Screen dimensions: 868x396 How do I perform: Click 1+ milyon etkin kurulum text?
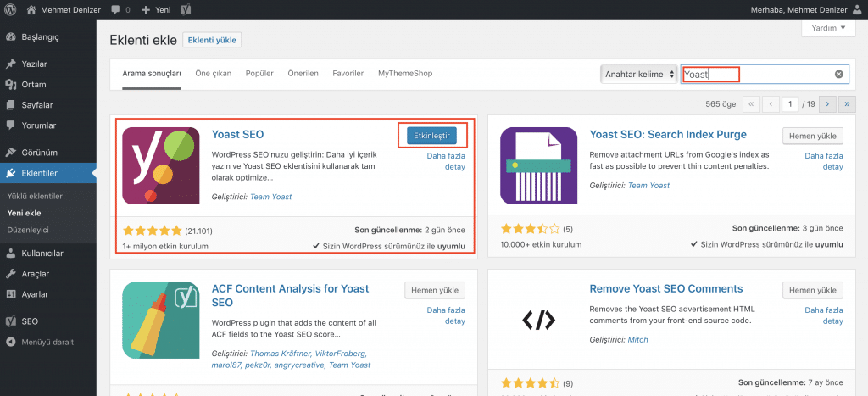(x=165, y=246)
